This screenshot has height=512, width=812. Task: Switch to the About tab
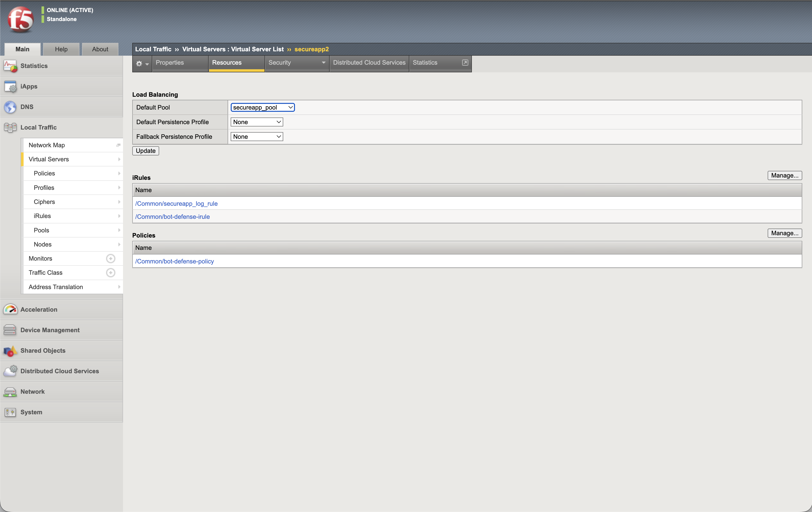(x=100, y=49)
